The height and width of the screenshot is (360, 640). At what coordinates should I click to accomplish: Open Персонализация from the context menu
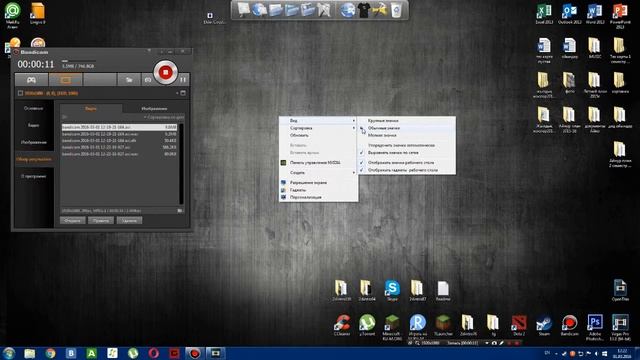pyautogui.click(x=318, y=198)
